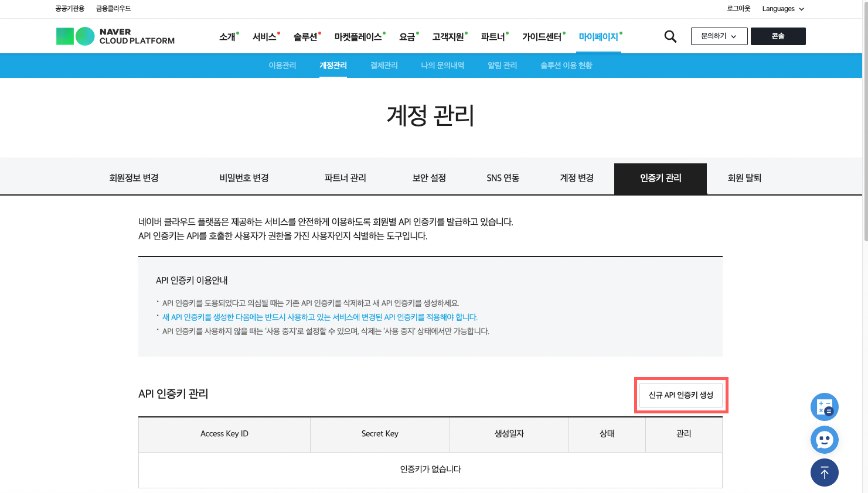Open the 마이페이지 top menu

click(598, 37)
